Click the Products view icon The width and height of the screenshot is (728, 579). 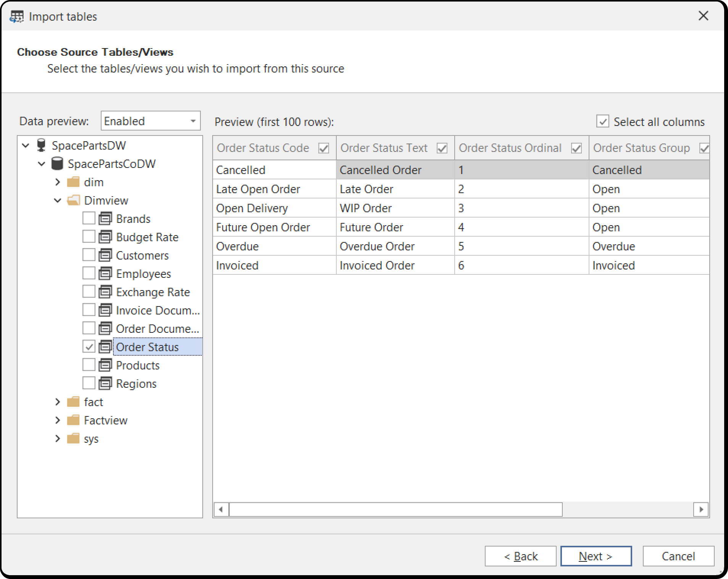(105, 365)
